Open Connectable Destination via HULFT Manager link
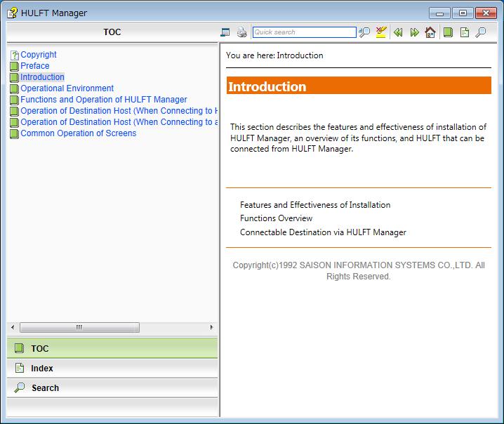The height and width of the screenshot is (424, 504). tap(323, 232)
